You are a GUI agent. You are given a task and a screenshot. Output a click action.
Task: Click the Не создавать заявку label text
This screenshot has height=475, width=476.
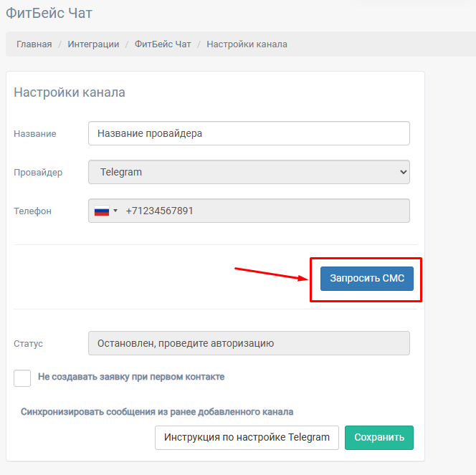(131, 377)
